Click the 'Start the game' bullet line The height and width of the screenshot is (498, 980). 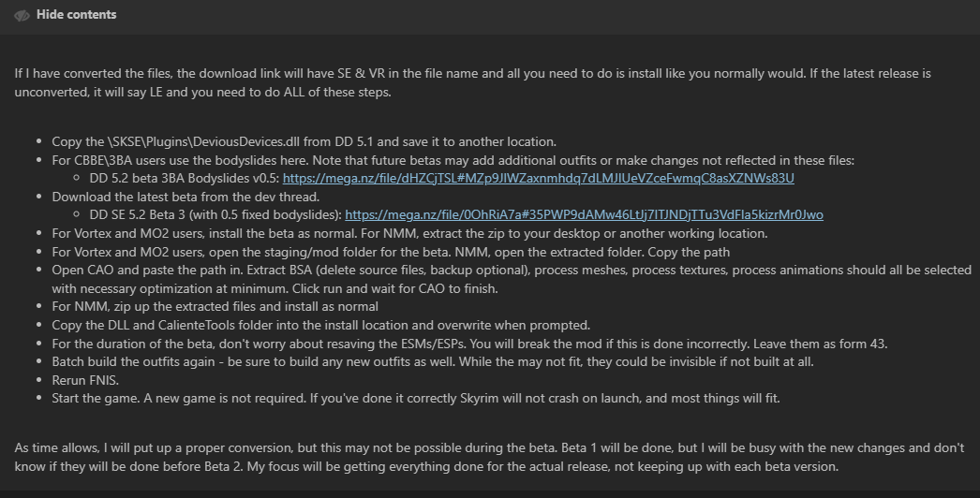[416, 399]
